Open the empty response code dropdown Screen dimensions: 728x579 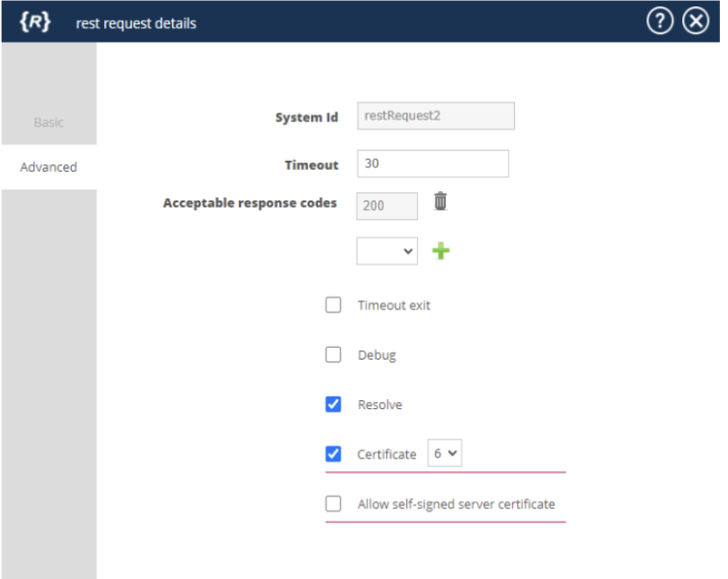(387, 251)
